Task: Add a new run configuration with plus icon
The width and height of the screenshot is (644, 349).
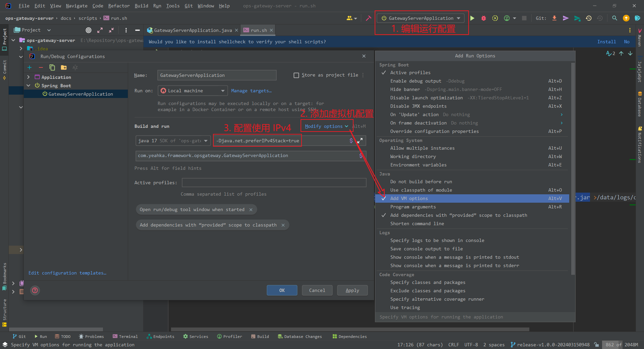Action: tap(30, 67)
